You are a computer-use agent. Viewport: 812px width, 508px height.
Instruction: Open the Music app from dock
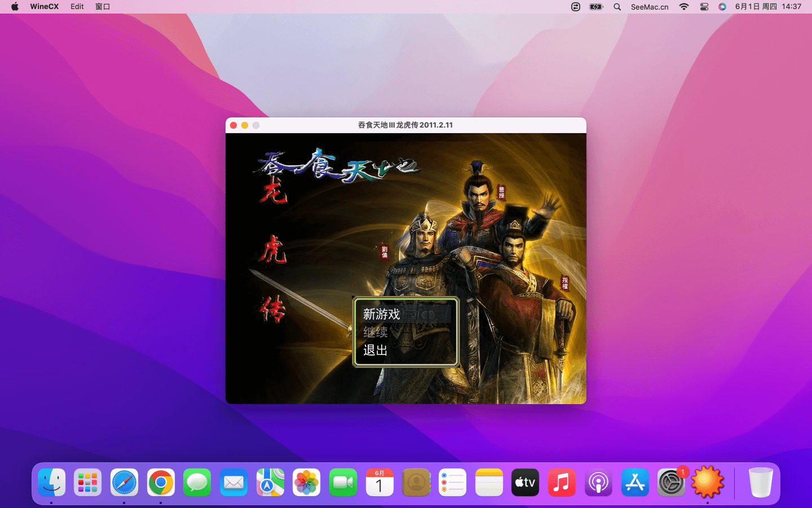562,483
